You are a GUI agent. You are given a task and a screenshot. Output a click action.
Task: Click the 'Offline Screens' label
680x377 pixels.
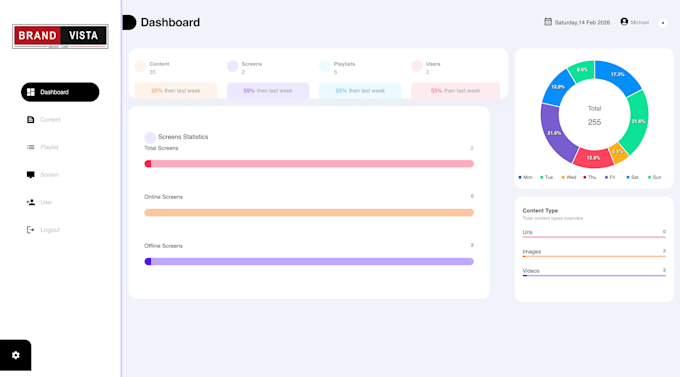click(x=163, y=246)
